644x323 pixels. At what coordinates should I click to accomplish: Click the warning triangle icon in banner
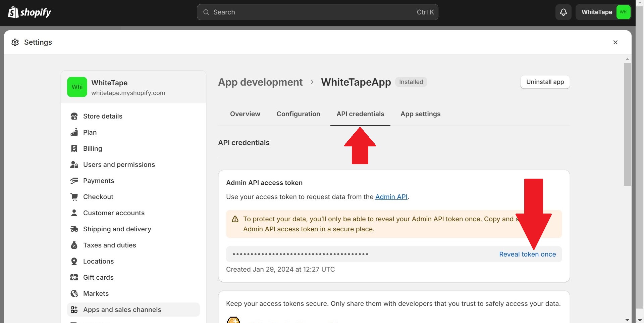(x=235, y=219)
